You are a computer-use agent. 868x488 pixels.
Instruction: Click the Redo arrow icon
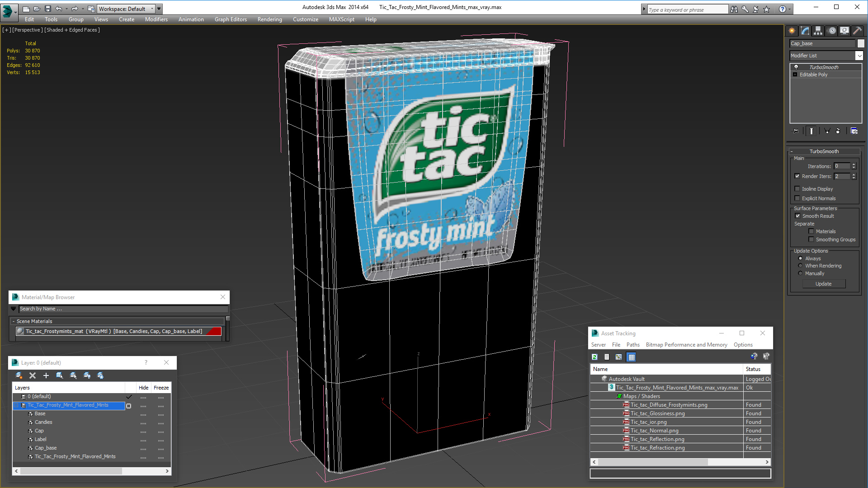(75, 9)
